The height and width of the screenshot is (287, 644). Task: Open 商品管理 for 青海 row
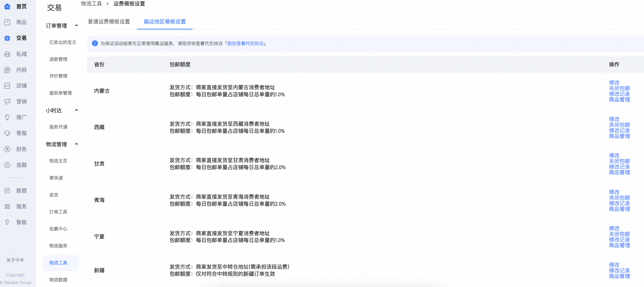coord(620,209)
